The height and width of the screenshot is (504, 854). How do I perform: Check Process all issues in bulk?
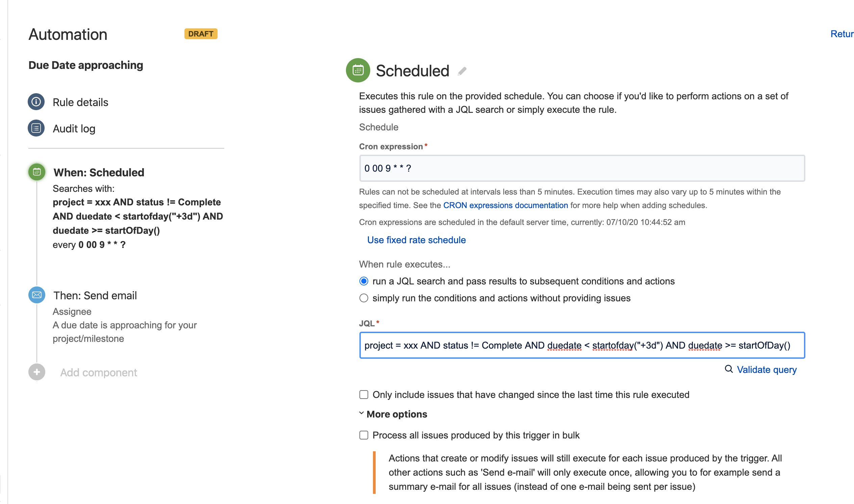tap(364, 435)
